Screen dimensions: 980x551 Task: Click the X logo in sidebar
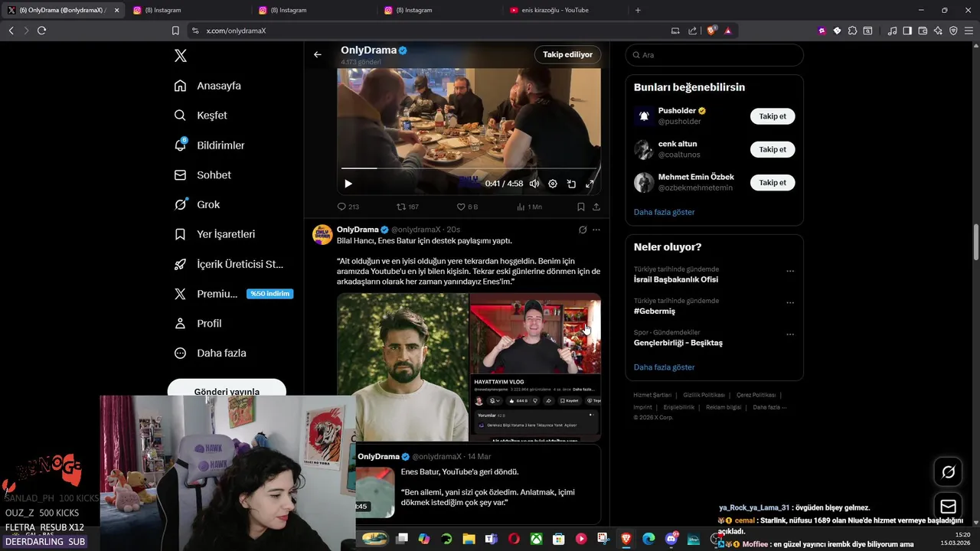click(x=181, y=56)
